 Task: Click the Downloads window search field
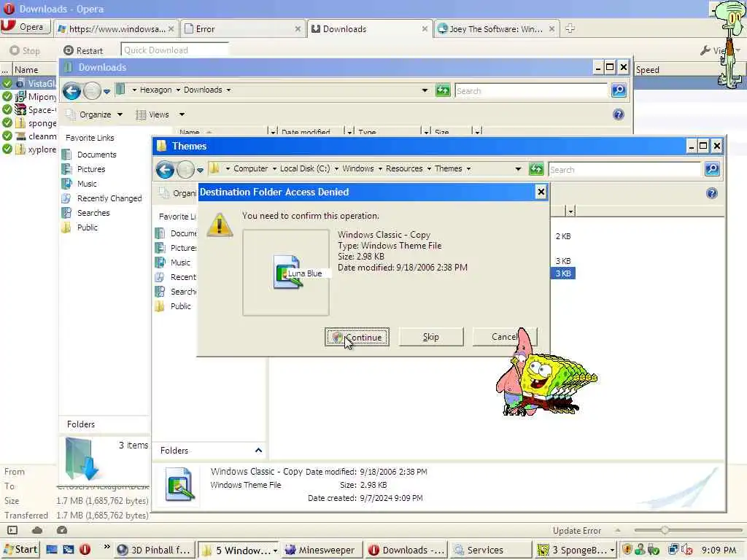coord(531,90)
